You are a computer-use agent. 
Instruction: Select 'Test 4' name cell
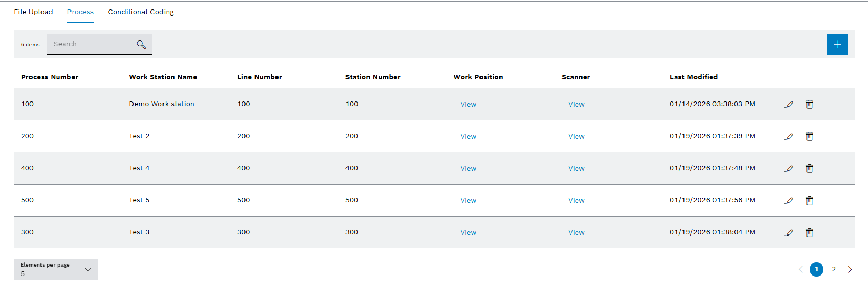click(x=139, y=168)
